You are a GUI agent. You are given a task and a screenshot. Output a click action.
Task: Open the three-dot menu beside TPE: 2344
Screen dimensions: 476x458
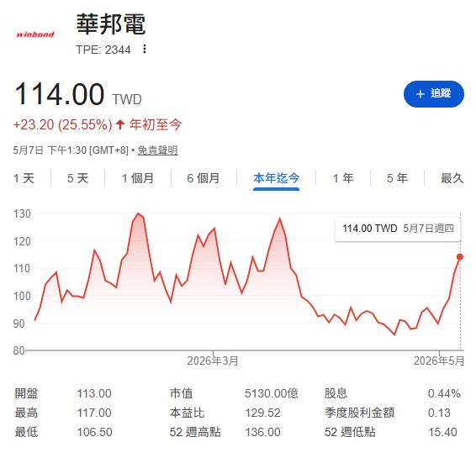(145, 49)
